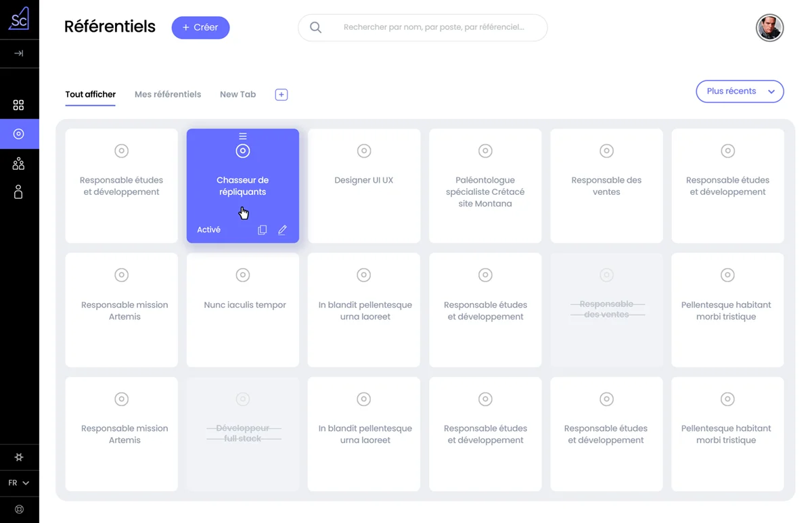Viewport: 812px width, 523px height.
Task: Switch to the Tout afficher tab
Action: pyautogui.click(x=90, y=95)
